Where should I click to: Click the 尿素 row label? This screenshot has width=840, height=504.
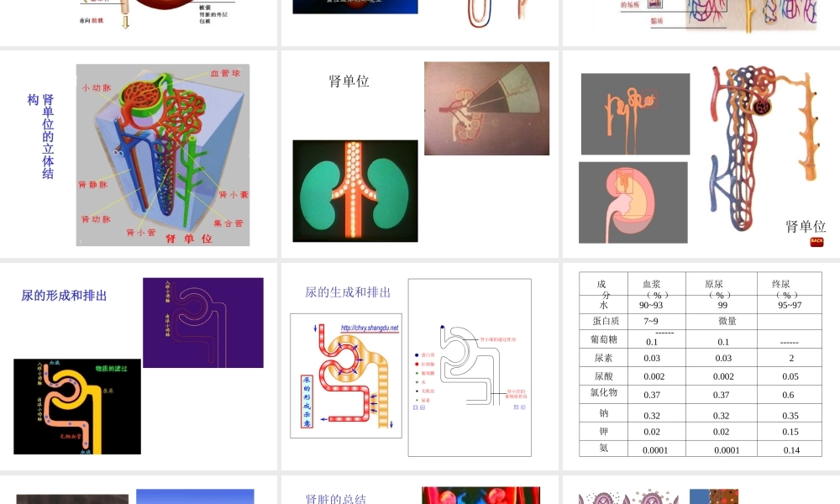tap(604, 358)
